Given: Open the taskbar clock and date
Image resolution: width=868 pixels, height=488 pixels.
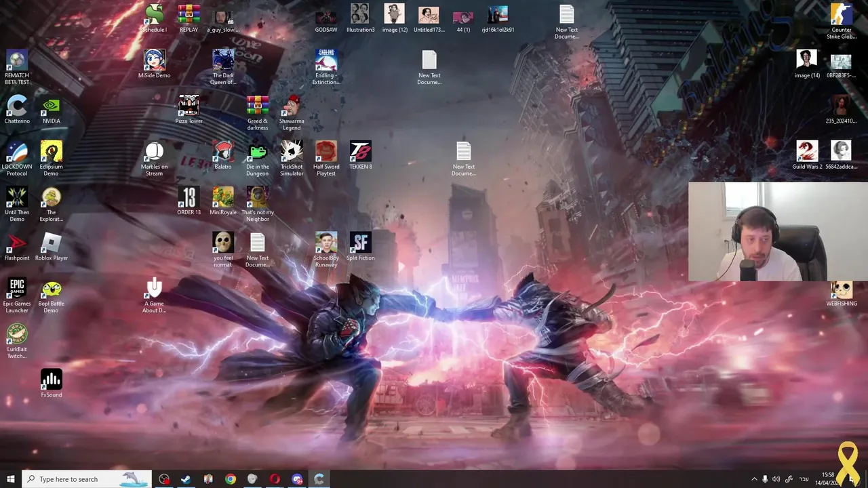Looking at the screenshot, I should (828, 479).
